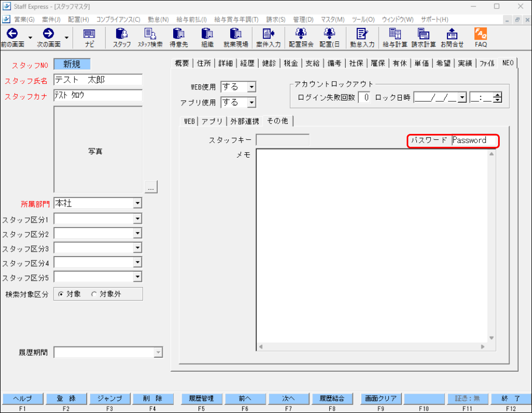
Task: Open the スタッフ区分1 dropdown
Action: (x=137, y=219)
